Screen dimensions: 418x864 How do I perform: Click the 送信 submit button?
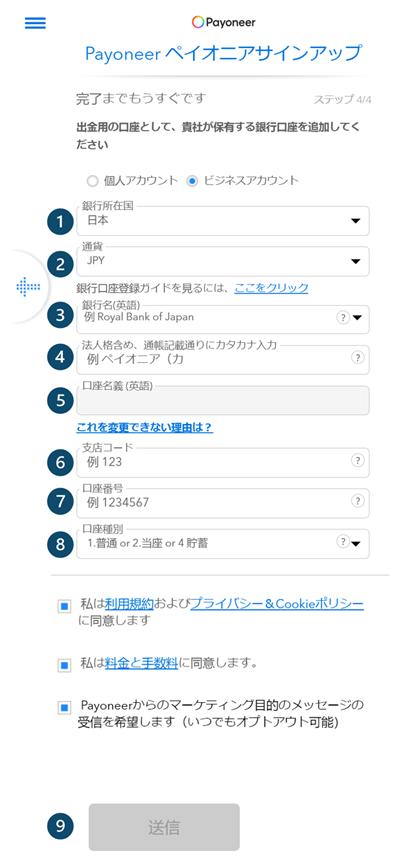164,827
